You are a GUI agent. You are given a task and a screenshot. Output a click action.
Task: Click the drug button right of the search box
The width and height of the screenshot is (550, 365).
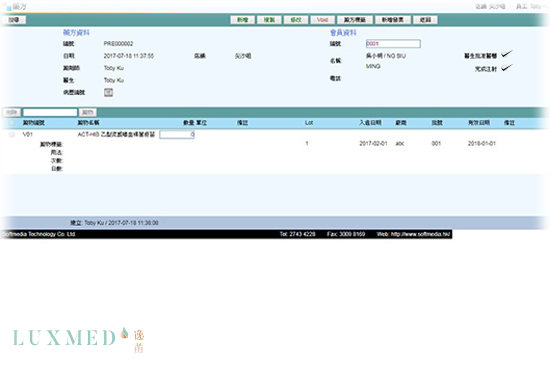tap(87, 112)
